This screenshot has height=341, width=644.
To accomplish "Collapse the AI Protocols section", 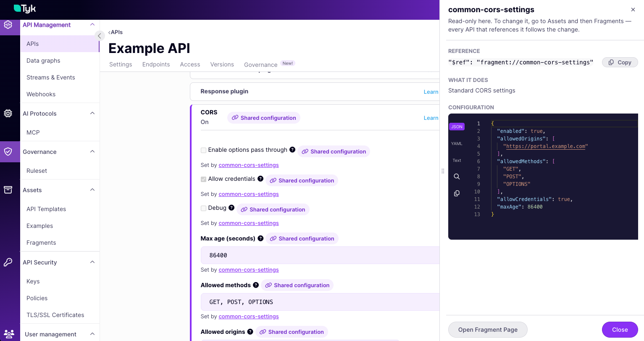I will 92,113.
